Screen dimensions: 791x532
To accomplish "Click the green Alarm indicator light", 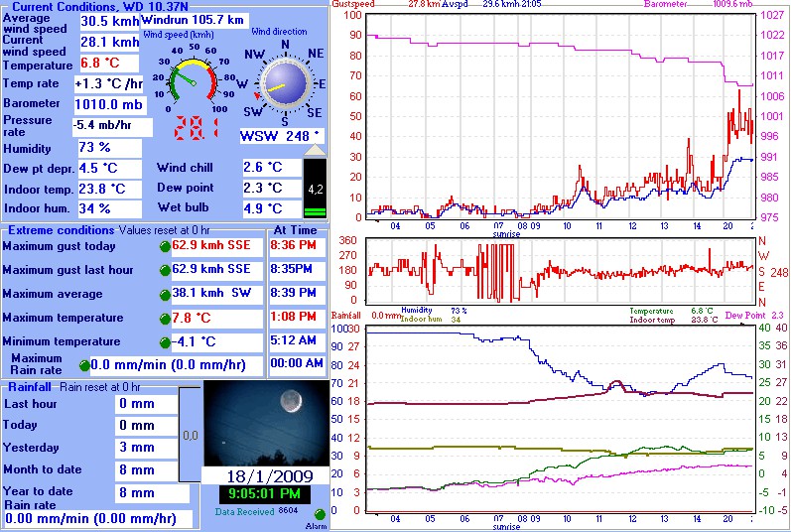I will click(x=320, y=514).
